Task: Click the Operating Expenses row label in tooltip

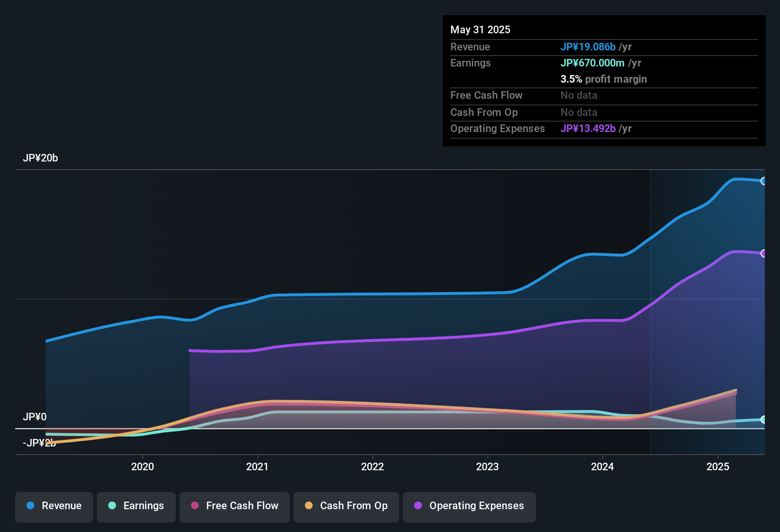Action: pos(497,128)
